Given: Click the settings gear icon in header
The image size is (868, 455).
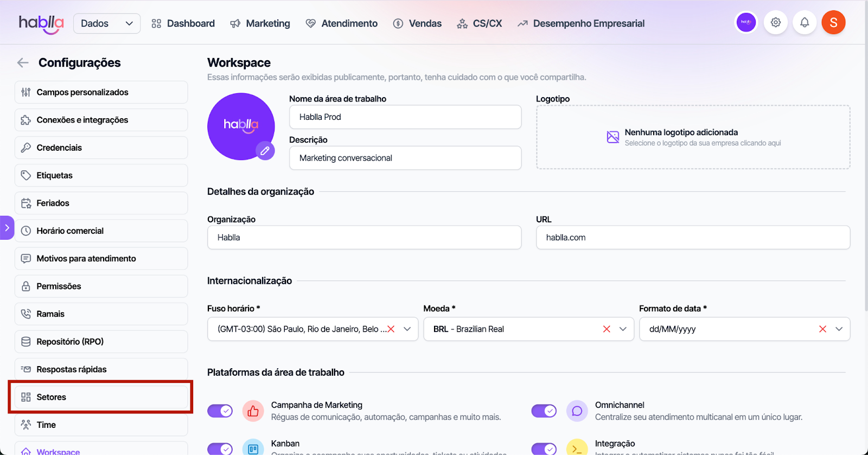Looking at the screenshot, I should [776, 23].
